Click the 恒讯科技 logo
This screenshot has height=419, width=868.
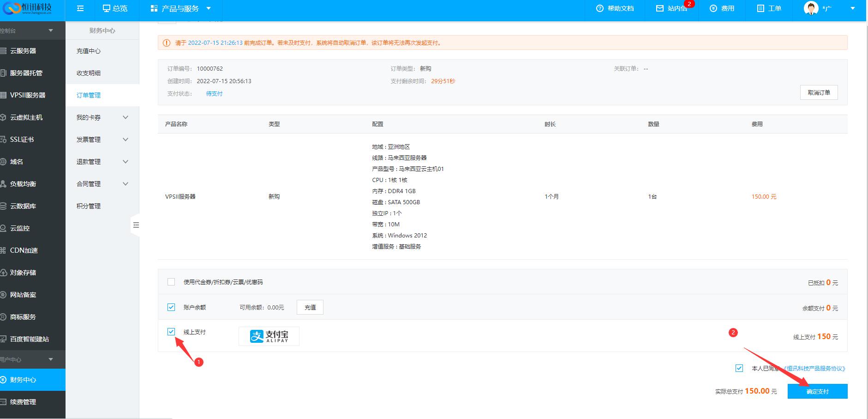(28, 8)
